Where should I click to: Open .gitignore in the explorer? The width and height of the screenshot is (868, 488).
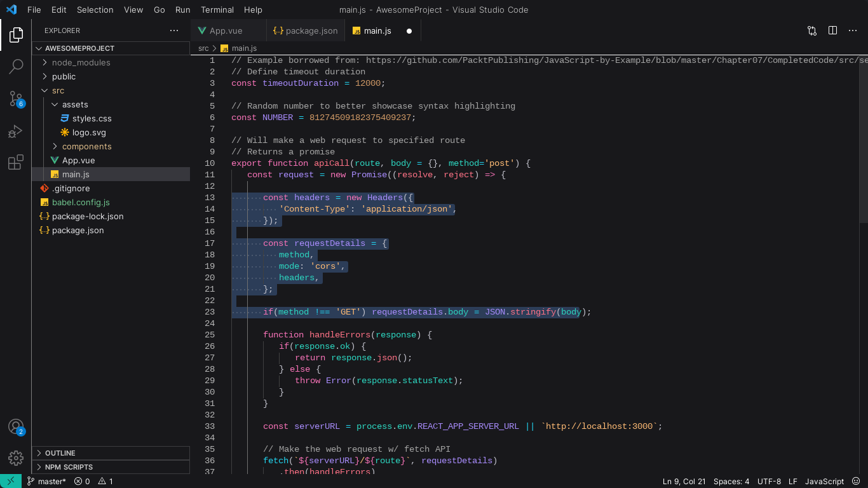(x=111, y=188)
